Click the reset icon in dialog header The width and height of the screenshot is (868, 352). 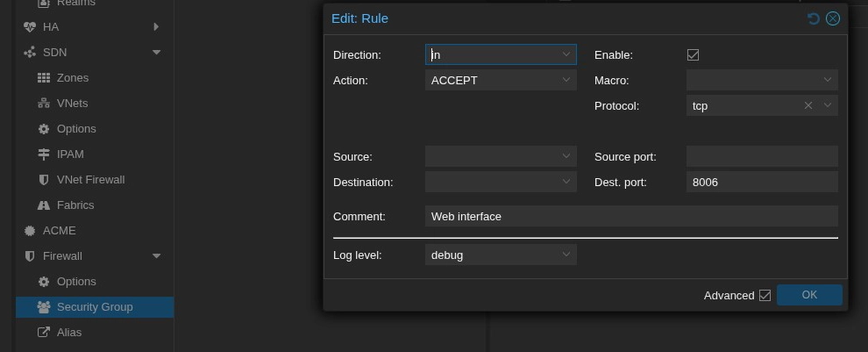[814, 18]
